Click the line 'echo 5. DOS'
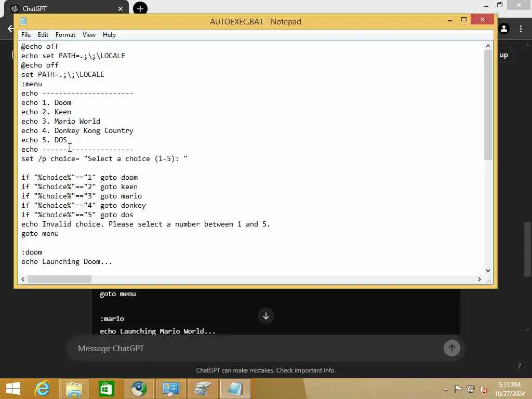The height and width of the screenshot is (399, 532). [44, 140]
